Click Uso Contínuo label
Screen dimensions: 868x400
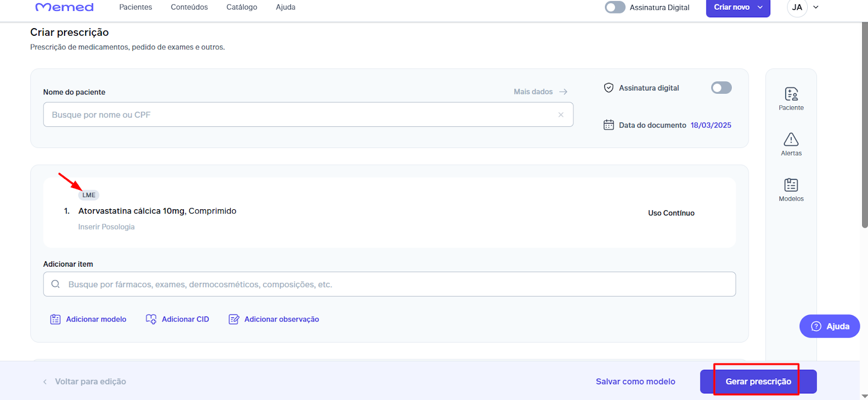(x=671, y=213)
